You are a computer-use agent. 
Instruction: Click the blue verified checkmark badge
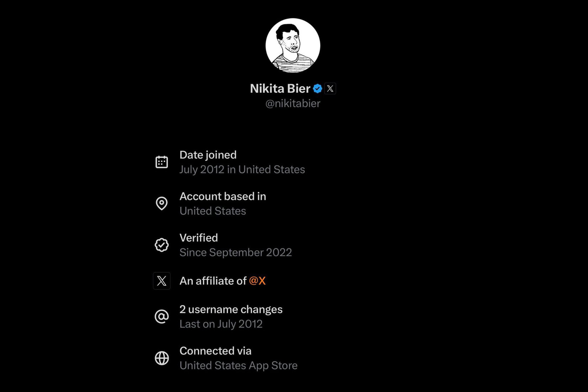318,89
